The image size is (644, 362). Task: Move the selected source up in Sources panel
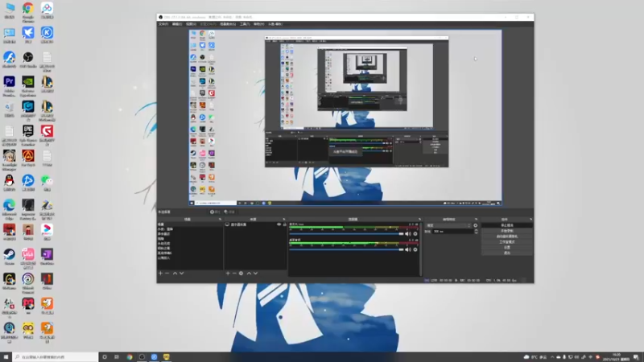249,274
